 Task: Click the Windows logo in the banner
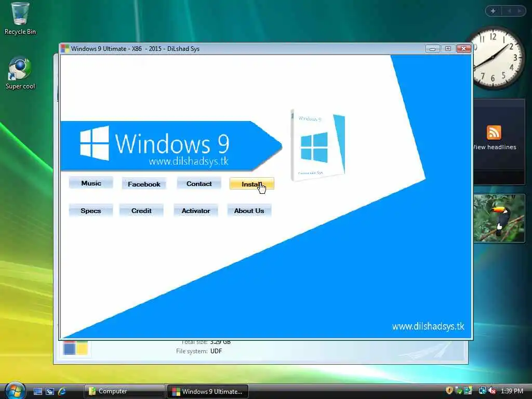click(x=95, y=143)
